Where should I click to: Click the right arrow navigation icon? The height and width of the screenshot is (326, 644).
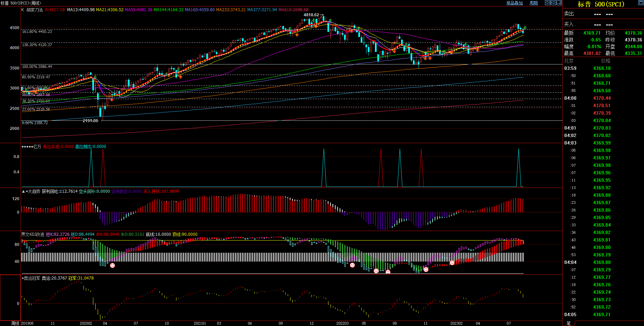553,3
